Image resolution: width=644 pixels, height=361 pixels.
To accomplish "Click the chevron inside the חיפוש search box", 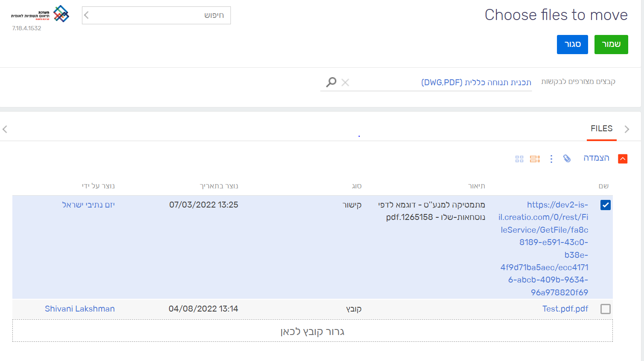I will coord(85,15).
